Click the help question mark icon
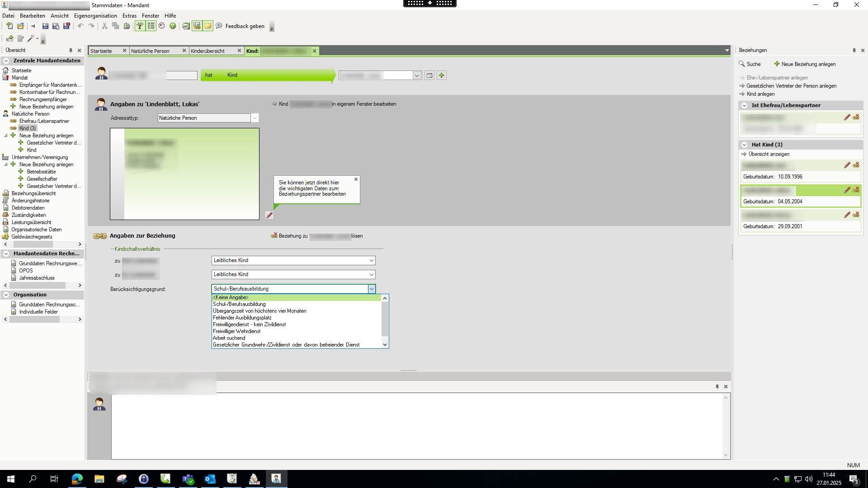This screenshot has height=488, width=868. coord(173,26)
